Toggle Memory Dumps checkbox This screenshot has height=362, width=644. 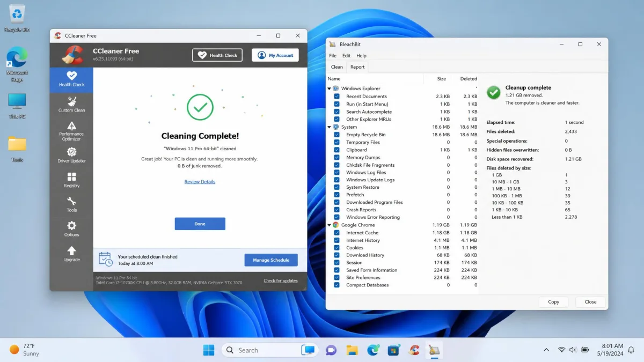point(337,158)
